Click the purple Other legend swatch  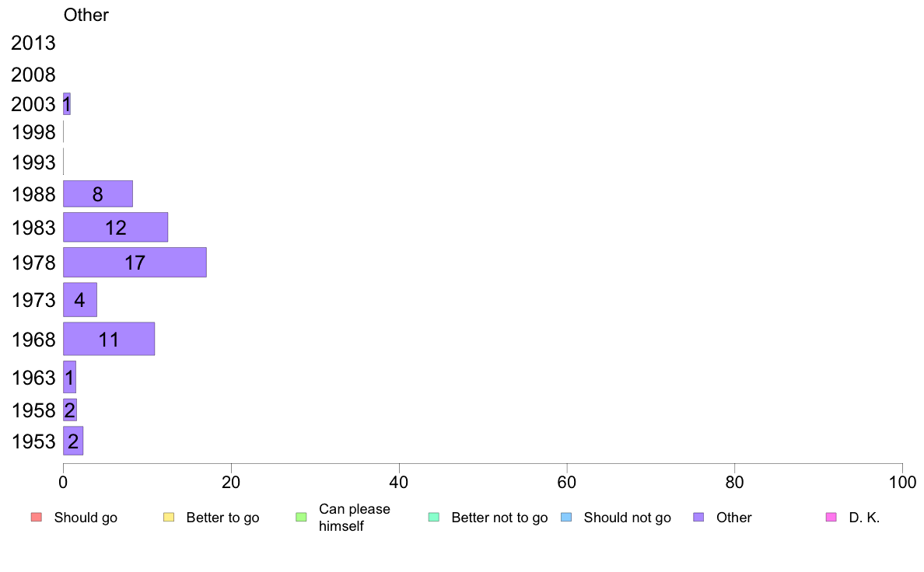pyautogui.click(x=699, y=518)
